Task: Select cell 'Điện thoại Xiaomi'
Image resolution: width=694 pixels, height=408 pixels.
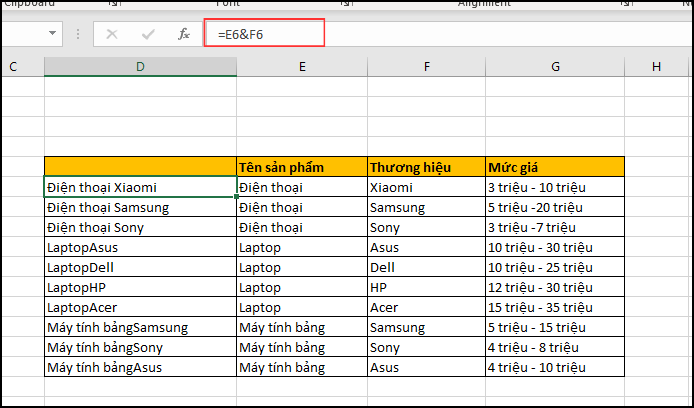Action: click(x=140, y=187)
